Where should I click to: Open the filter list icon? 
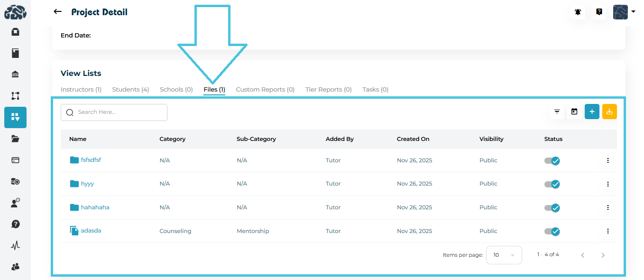click(x=557, y=112)
